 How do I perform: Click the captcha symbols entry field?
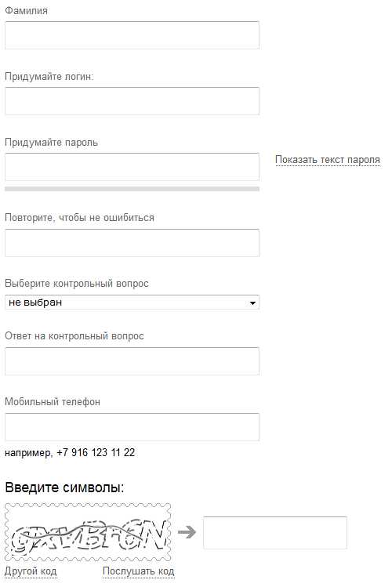275,533
